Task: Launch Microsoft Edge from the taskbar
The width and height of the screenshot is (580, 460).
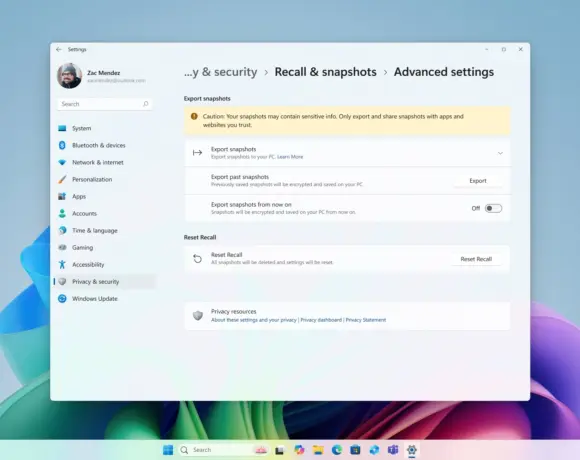Action: pos(337,450)
